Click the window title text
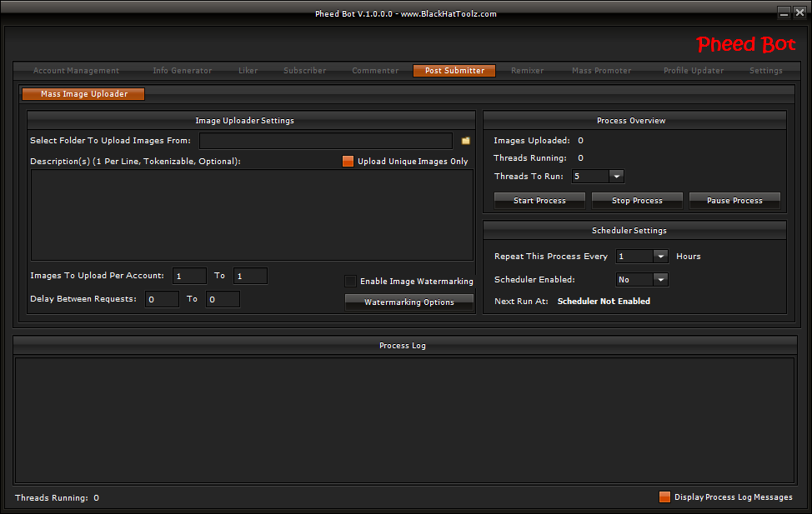This screenshot has height=514, width=812. 405,14
